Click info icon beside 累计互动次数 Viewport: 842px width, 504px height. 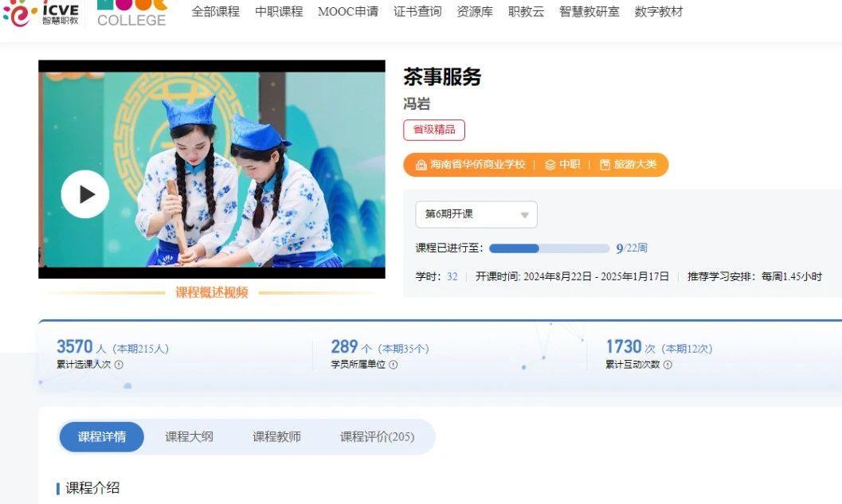[x=668, y=365]
